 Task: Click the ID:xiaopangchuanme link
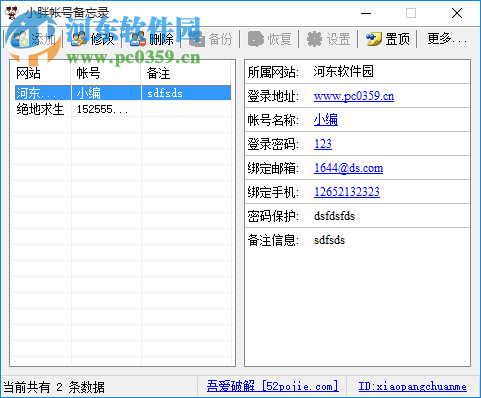[x=413, y=387]
